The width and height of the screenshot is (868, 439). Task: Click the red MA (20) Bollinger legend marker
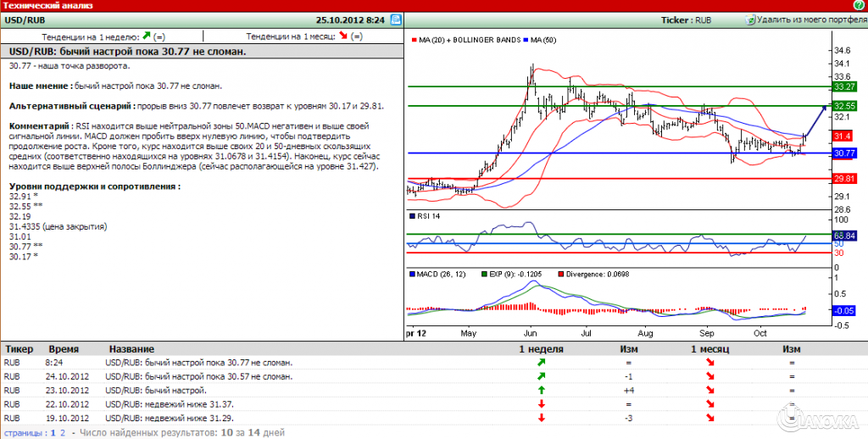click(414, 40)
